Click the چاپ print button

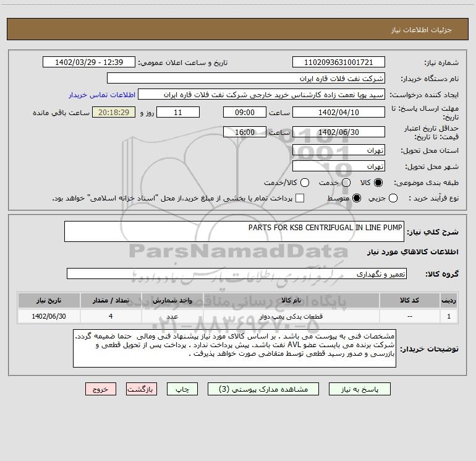182,389
